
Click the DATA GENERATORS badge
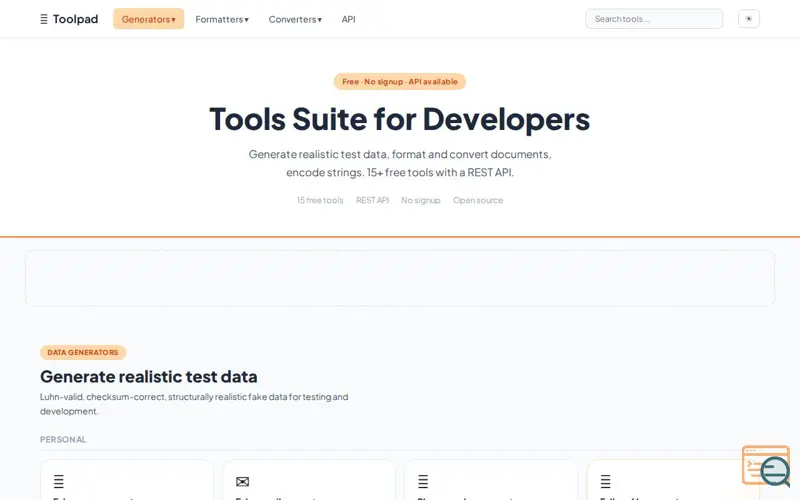pos(83,353)
